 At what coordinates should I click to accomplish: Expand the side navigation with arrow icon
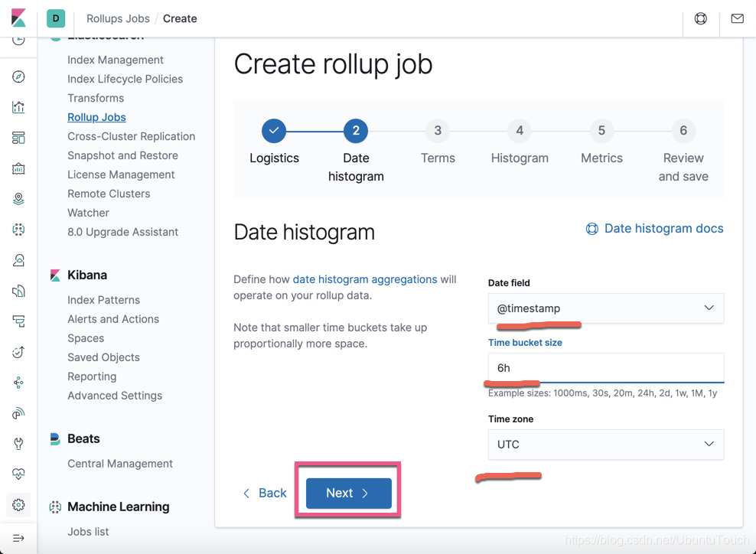click(x=18, y=538)
